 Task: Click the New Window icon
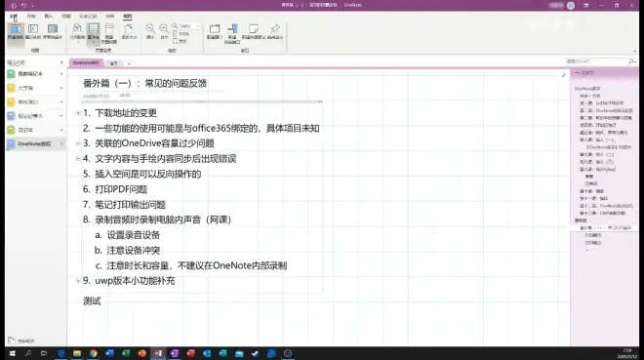215,31
